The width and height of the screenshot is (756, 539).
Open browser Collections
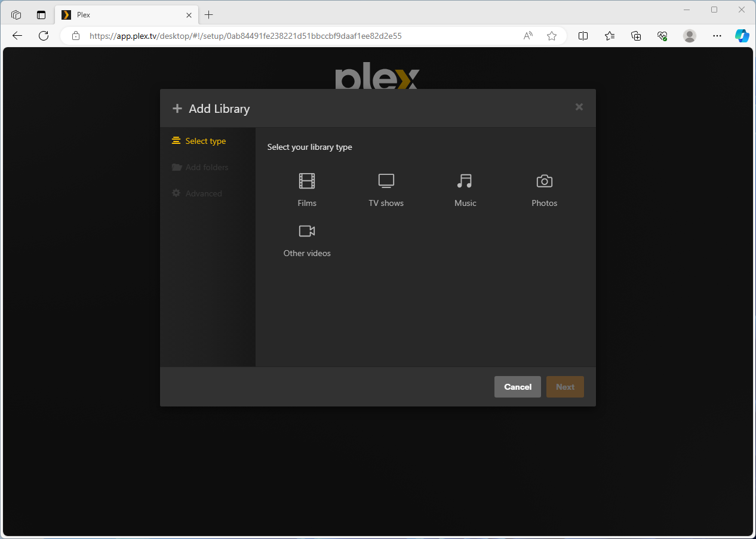click(x=636, y=36)
